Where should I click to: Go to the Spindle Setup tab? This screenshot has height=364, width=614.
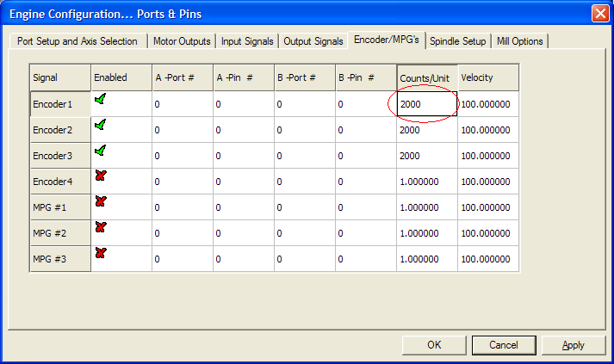pos(457,41)
